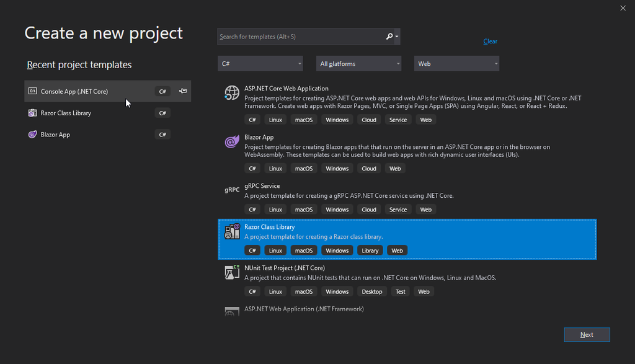This screenshot has width=635, height=364.
Task: Open the All platforms filter dropdown
Action: coord(359,64)
